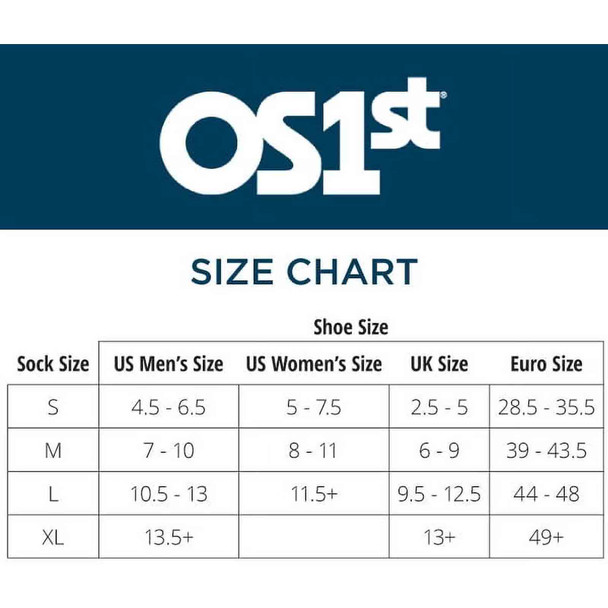This screenshot has height=608, width=608.
Task: Select the S sock size row label
Action: [x=53, y=407]
